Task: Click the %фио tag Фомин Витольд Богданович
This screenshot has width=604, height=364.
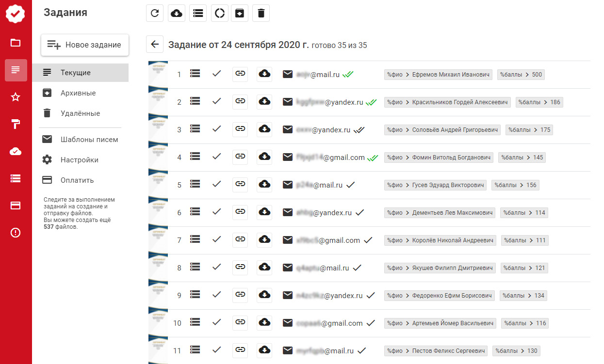Action: pos(439,158)
